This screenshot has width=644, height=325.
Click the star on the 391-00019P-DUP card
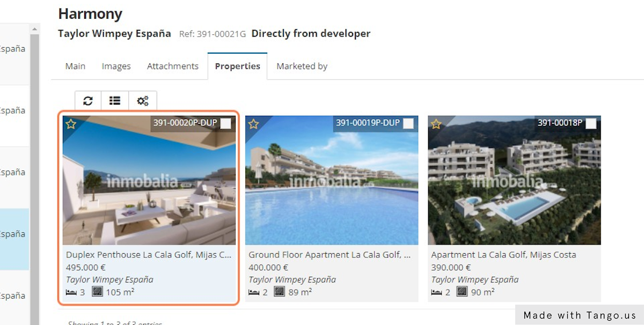(x=253, y=124)
